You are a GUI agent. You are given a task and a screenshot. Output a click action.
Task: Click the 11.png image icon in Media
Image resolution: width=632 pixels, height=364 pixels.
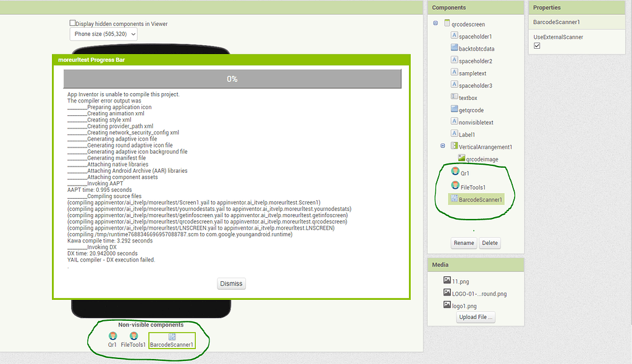click(447, 280)
